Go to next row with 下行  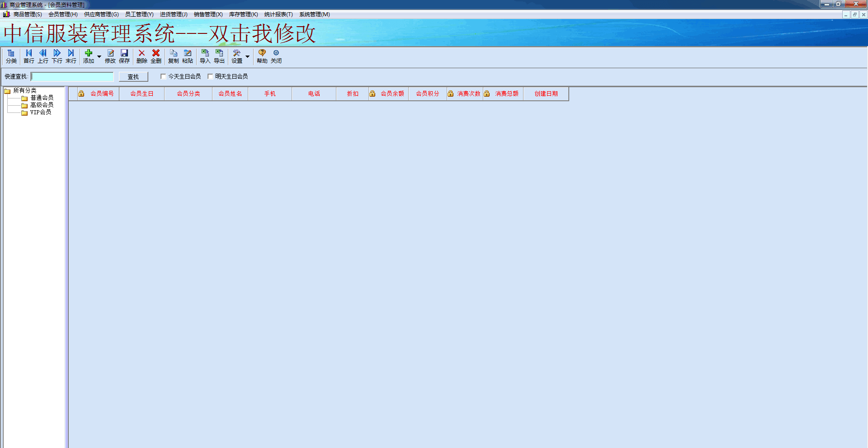pyautogui.click(x=57, y=56)
